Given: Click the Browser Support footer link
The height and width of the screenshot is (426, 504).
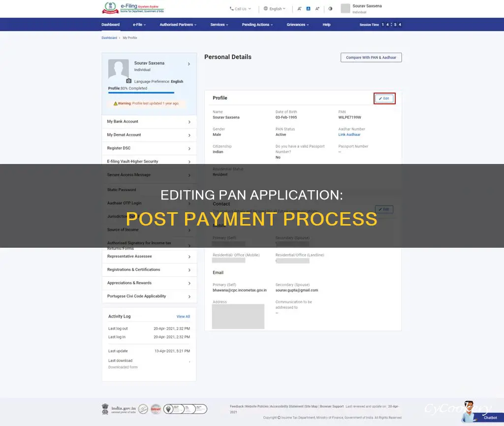Looking at the screenshot, I should pyautogui.click(x=332, y=406).
